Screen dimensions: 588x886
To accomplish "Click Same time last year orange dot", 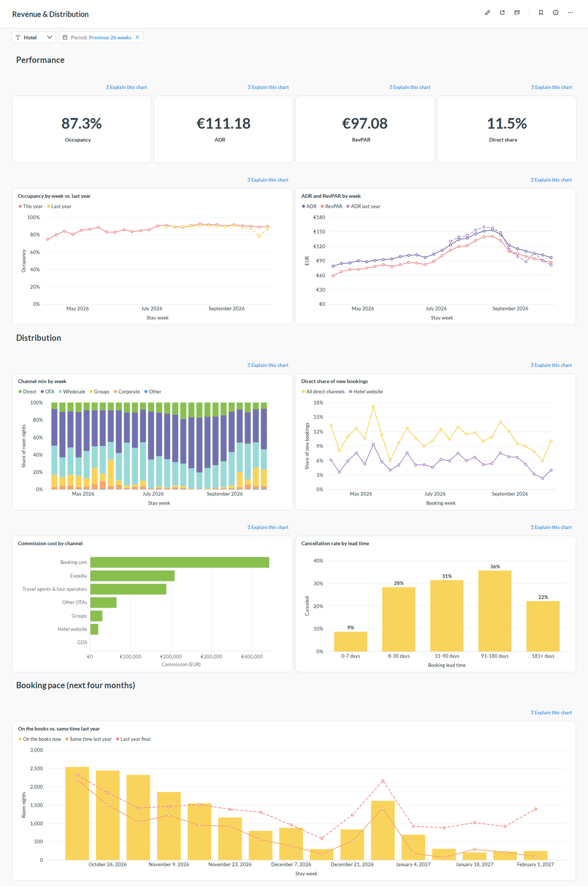I will click(x=67, y=739).
